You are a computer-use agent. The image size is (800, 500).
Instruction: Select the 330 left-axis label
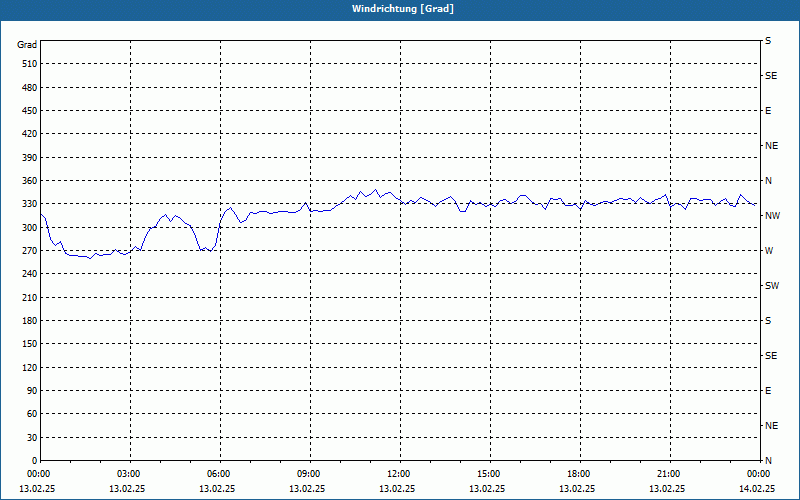[30, 204]
